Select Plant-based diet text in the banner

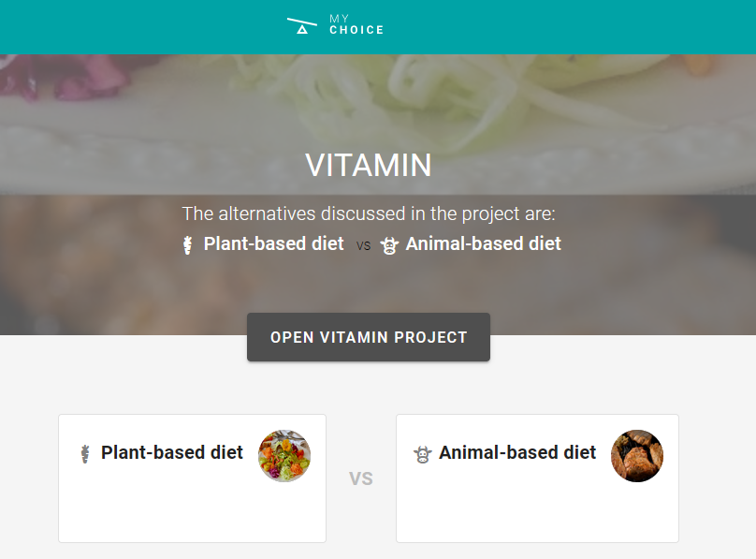point(273,244)
